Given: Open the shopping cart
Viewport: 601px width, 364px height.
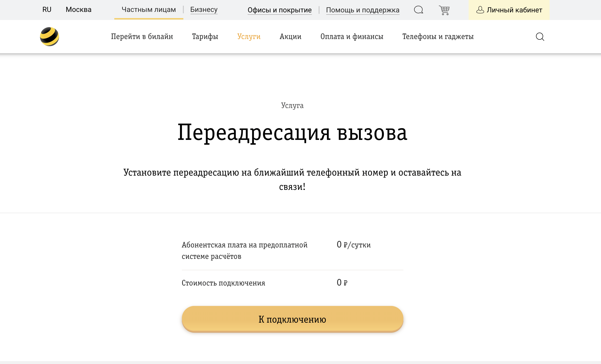Looking at the screenshot, I should (x=444, y=10).
